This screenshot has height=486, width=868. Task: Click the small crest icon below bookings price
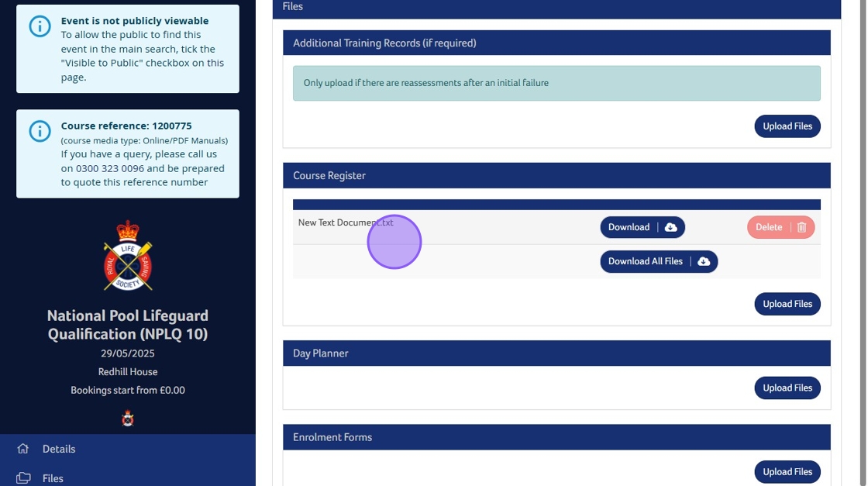pyautogui.click(x=128, y=419)
